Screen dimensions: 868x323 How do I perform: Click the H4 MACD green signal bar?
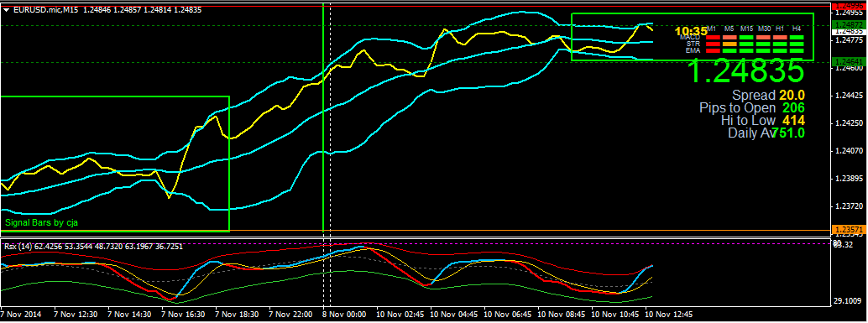(x=797, y=38)
